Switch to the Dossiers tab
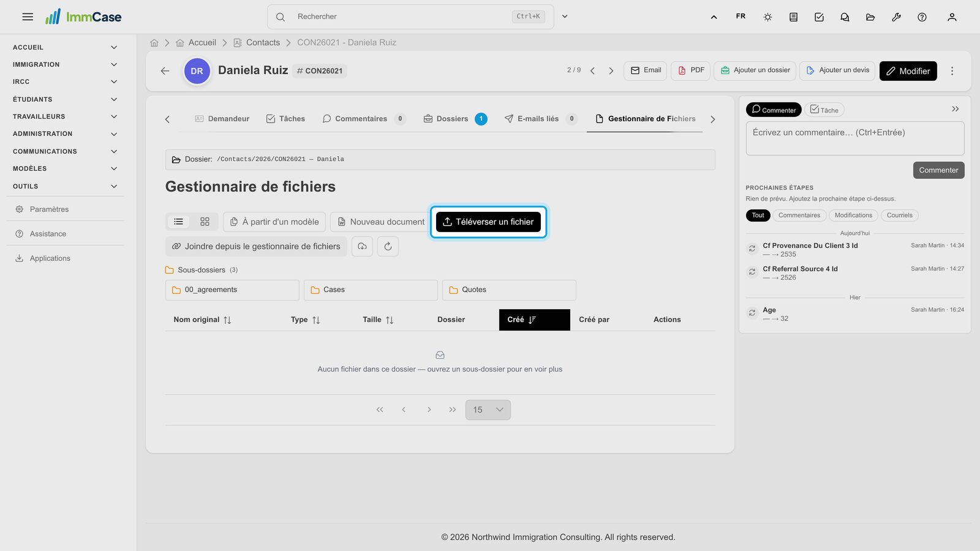 [455, 119]
